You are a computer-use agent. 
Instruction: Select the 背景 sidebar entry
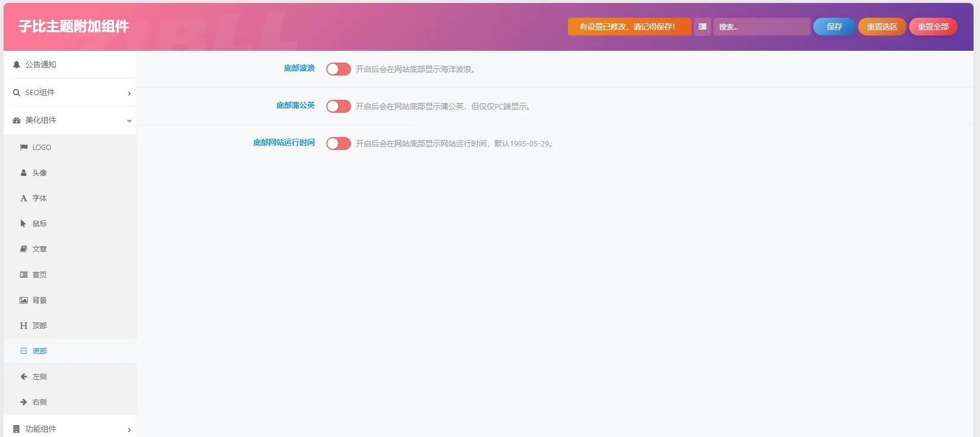pos(70,300)
